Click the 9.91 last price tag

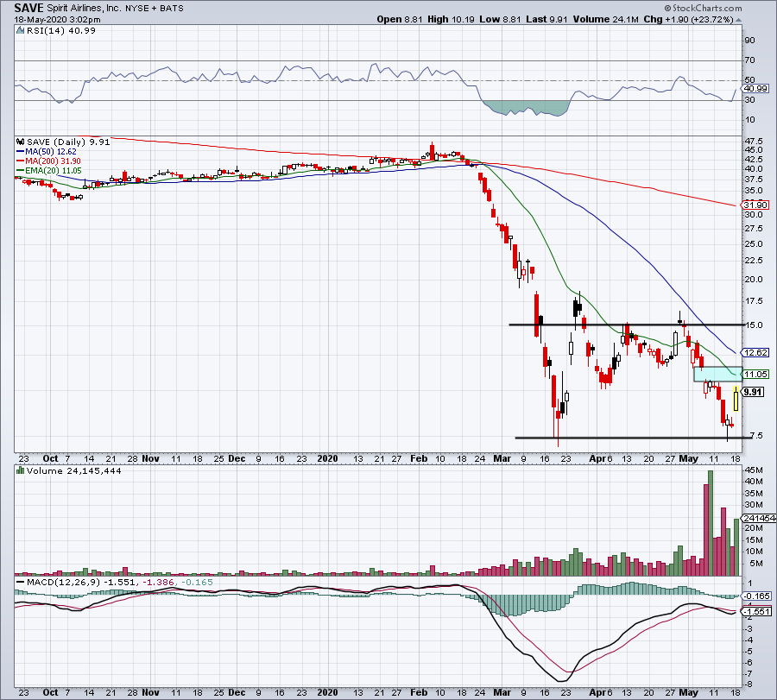(x=754, y=392)
